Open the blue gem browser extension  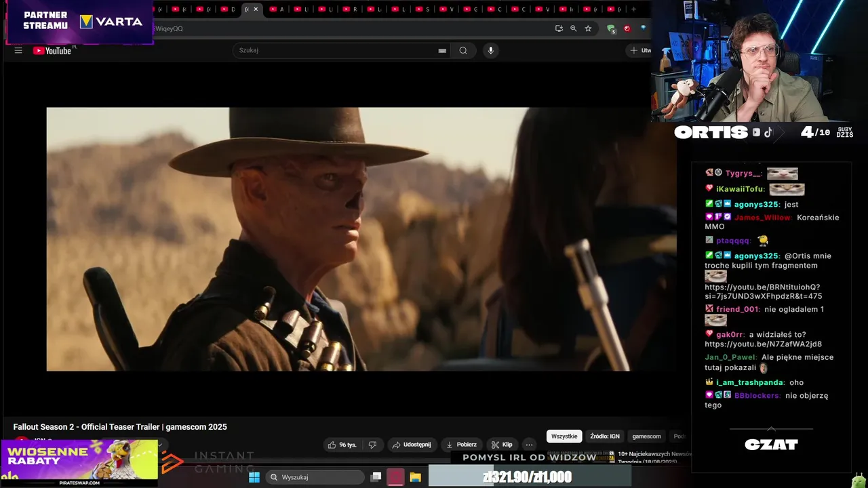643,28
